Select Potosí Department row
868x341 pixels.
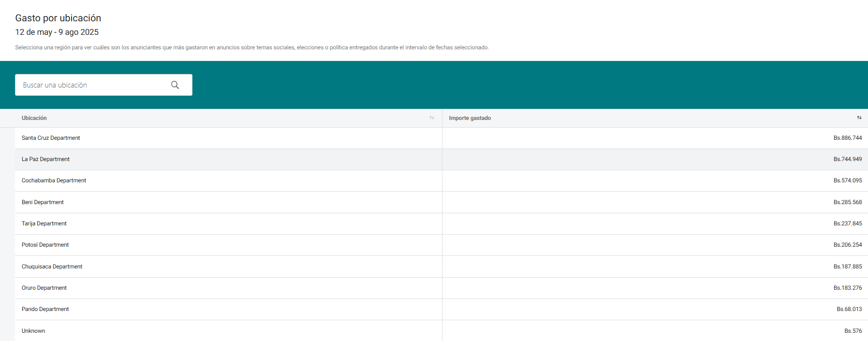pos(45,245)
